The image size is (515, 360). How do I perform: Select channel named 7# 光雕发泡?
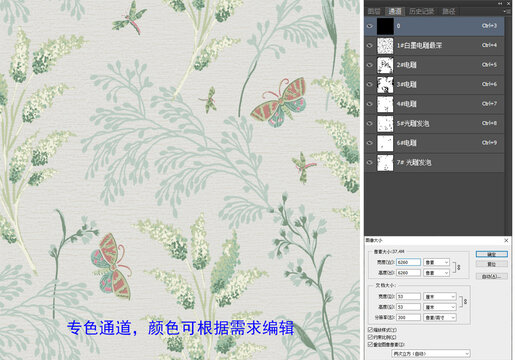(414, 162)
